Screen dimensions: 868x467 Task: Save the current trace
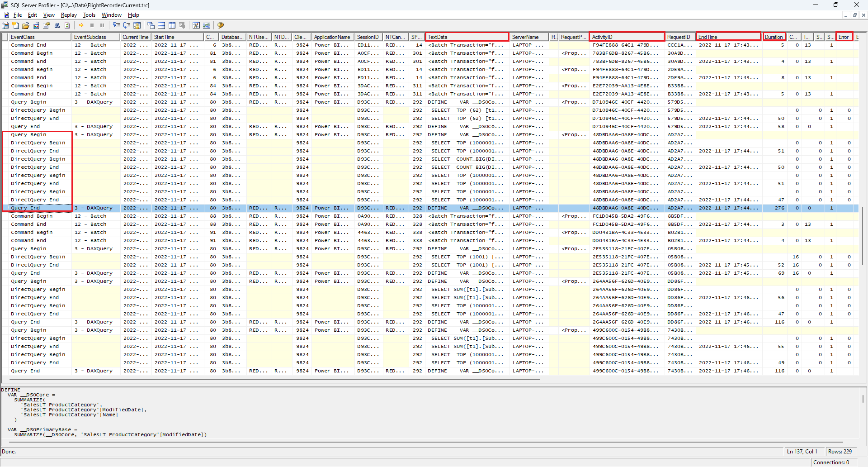tap(36, 25)
